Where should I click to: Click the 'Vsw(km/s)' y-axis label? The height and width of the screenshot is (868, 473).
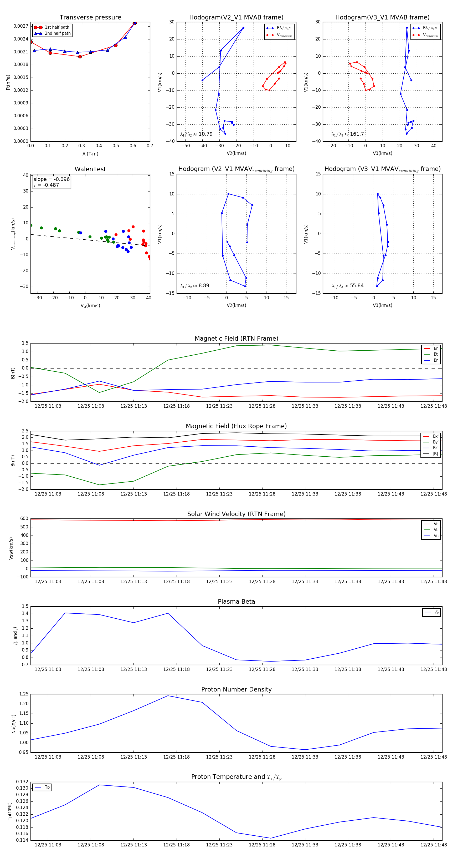click(x=11, y=548)
